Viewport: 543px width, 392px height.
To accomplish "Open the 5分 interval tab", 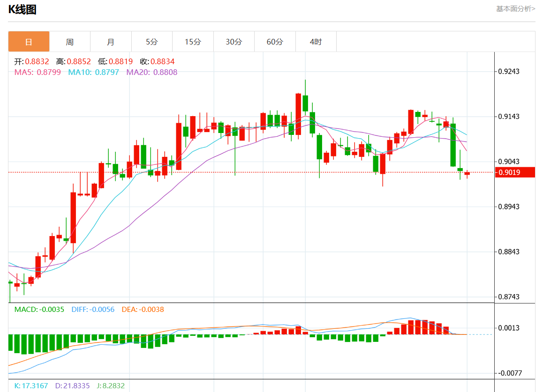I will [x=151, y=42].
